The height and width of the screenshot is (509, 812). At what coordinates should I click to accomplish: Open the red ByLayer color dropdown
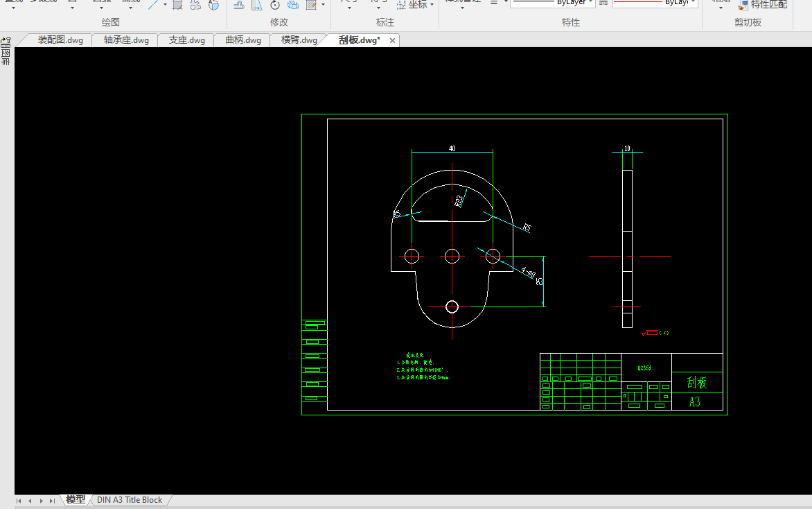[655, 3]
